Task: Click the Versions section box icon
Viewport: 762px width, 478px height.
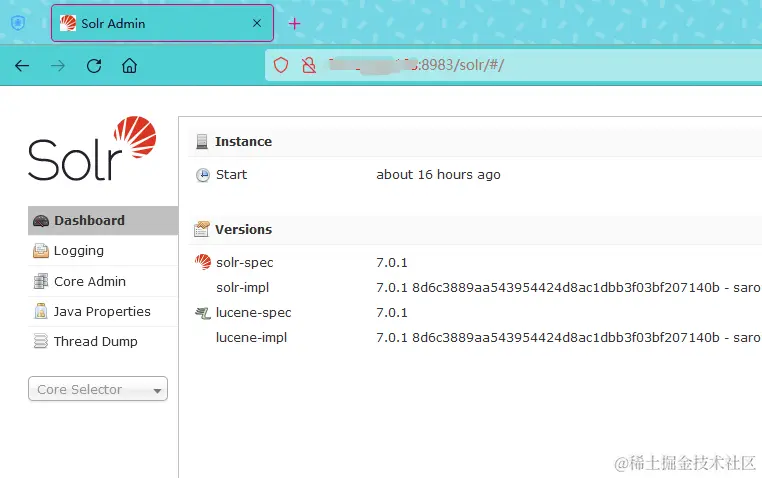Action: [202, 229]
